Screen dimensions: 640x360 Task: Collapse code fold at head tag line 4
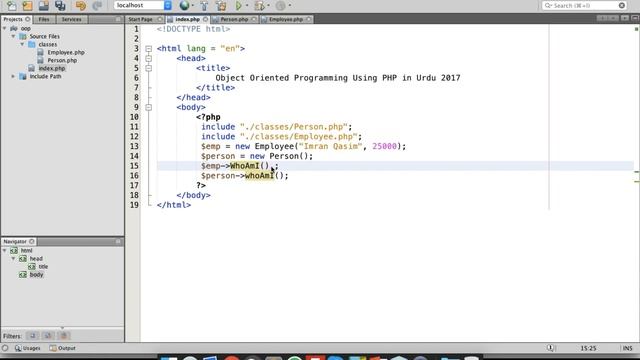pos(149,58)
